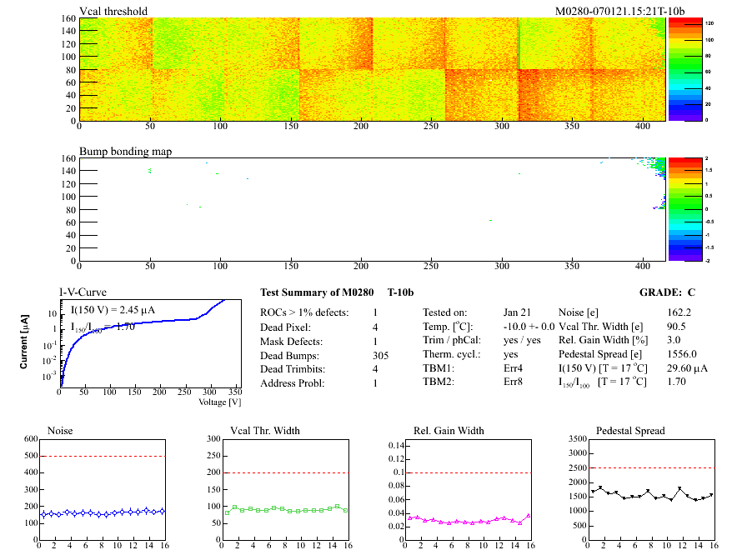Click the Voltage [V] axis label

[x=219, y=402]
